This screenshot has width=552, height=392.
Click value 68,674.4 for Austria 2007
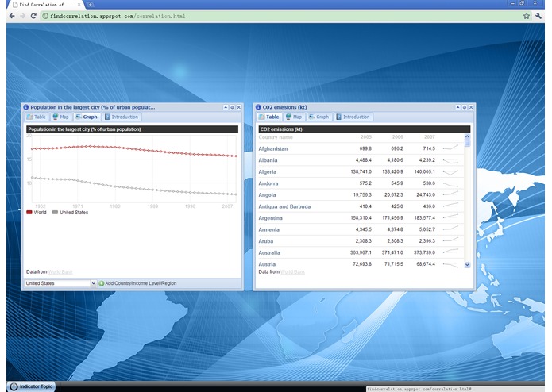pos(426,264)
